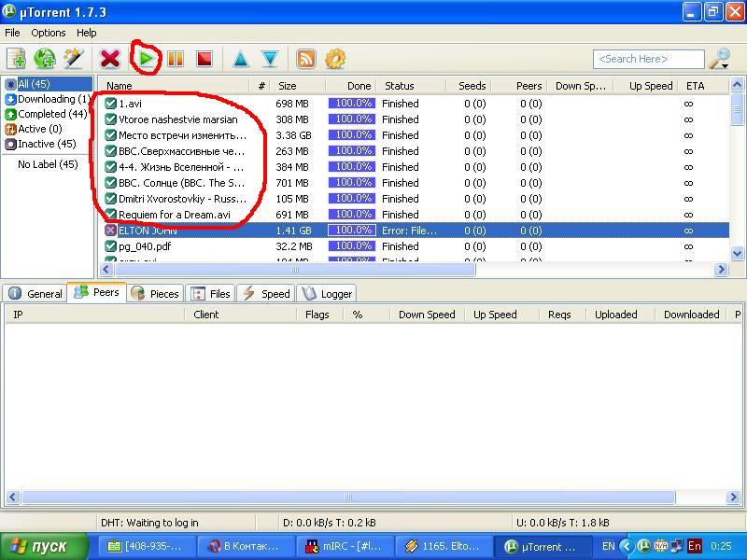Click the torrent list vertical scrollbar up arrow
Screen dimensions: 747x560
pyautogui.click(x=737, y=85)
